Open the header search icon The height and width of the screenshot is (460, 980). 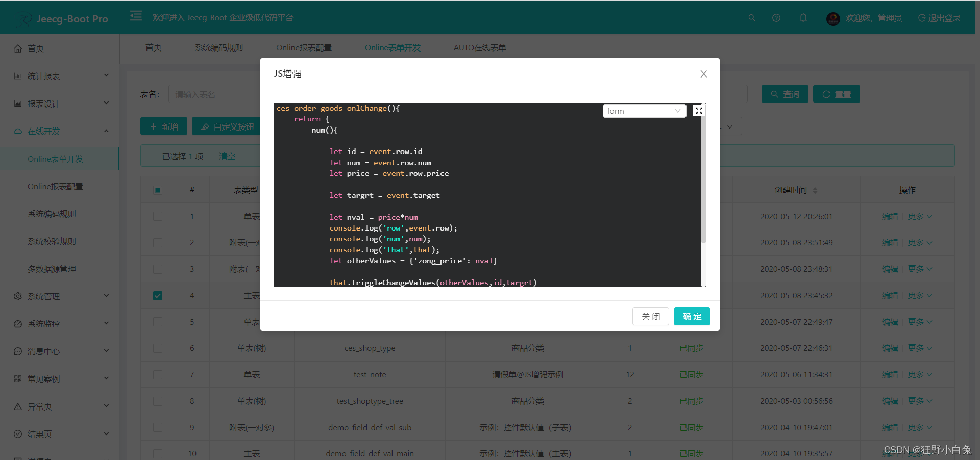[x=752, y=18]
